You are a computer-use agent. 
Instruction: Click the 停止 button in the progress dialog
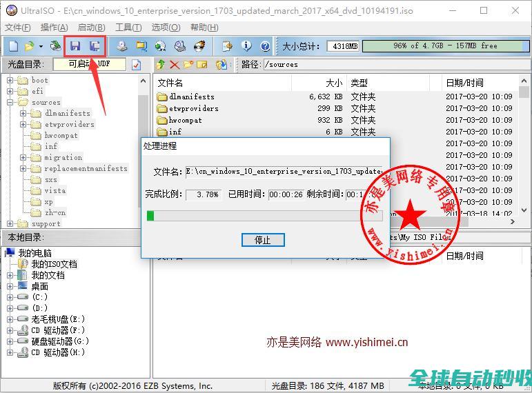263,240
